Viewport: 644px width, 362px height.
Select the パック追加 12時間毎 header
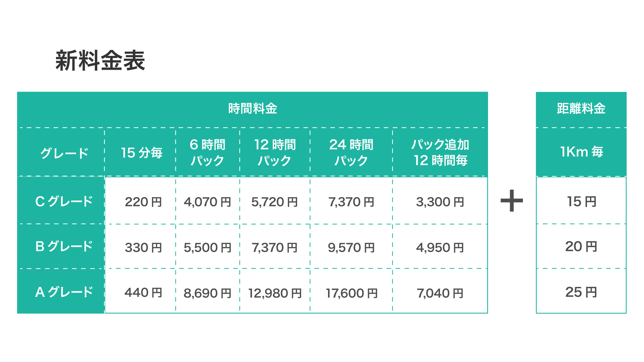point(440,153)
